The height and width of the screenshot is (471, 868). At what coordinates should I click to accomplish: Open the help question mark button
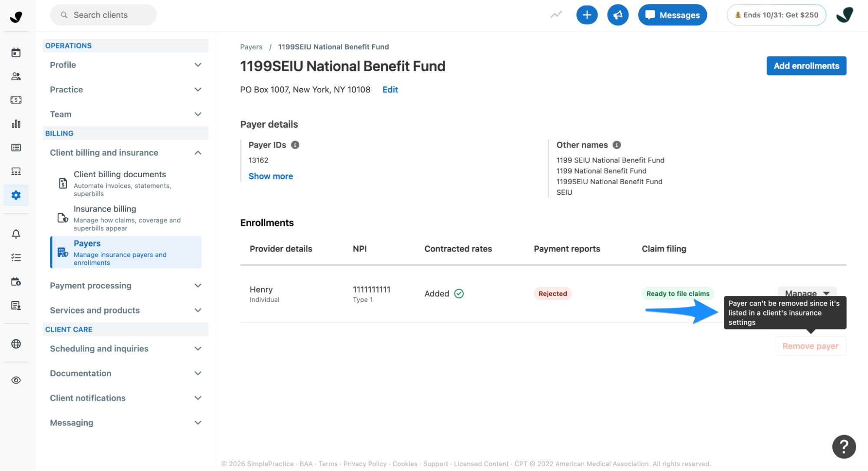pyautogui.click(x=844, y=446)
